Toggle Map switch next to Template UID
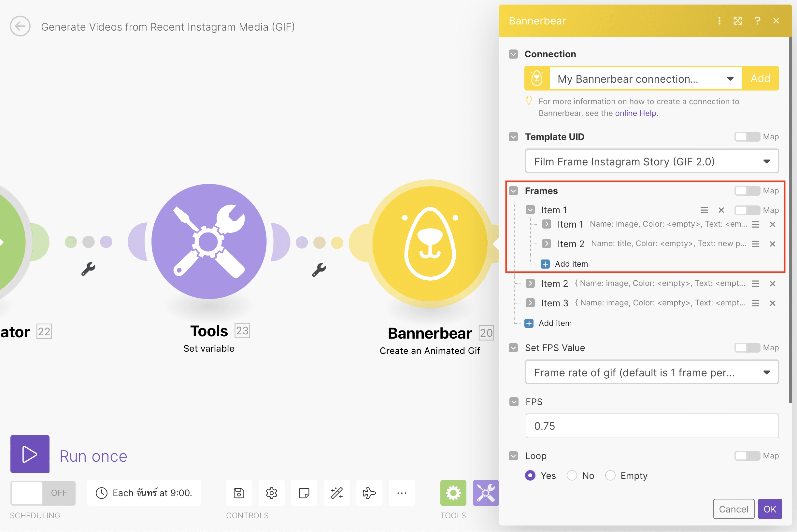This screenshot has height=532, width=797. 747,137
